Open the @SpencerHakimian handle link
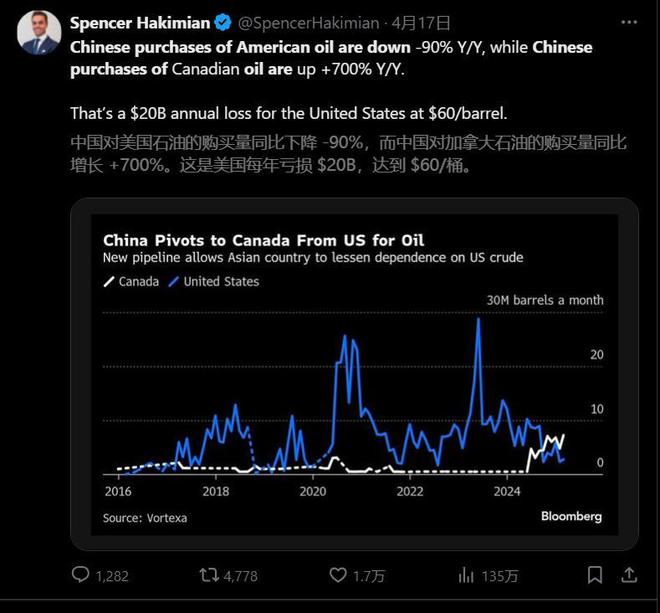 click(309, 23)
